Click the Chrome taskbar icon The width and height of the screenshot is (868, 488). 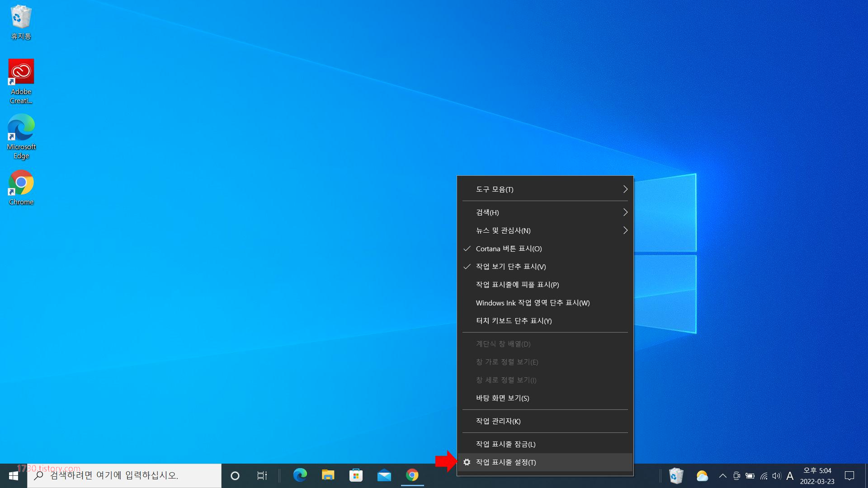pyautogui.click(x=412, y=475)
